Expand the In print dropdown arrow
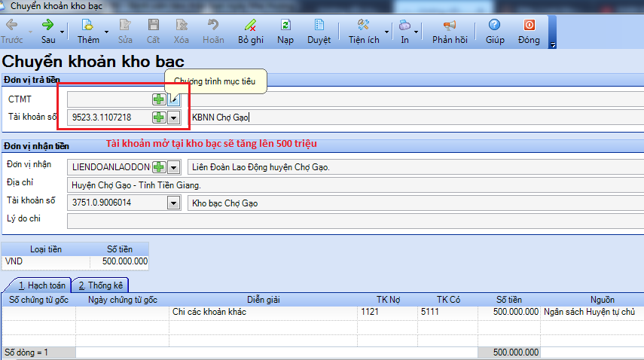 click(416, 32)
